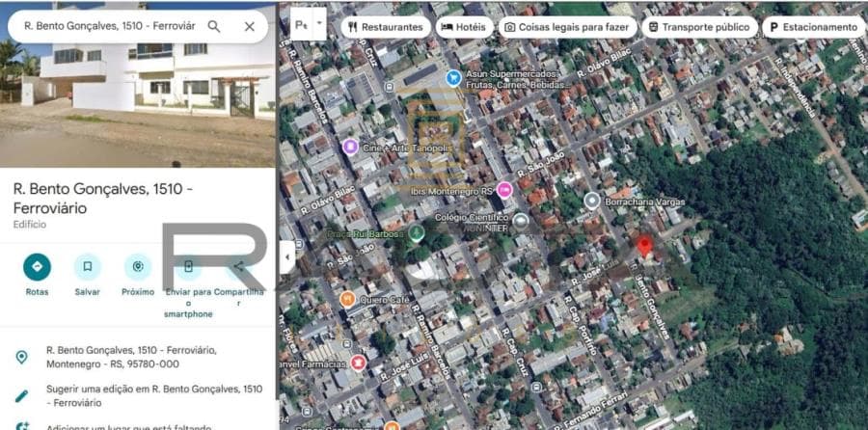Screen dimensions: 868x430
Task: Click the Praça Rui Barbosa park marker
Action: tap(417, 233)
